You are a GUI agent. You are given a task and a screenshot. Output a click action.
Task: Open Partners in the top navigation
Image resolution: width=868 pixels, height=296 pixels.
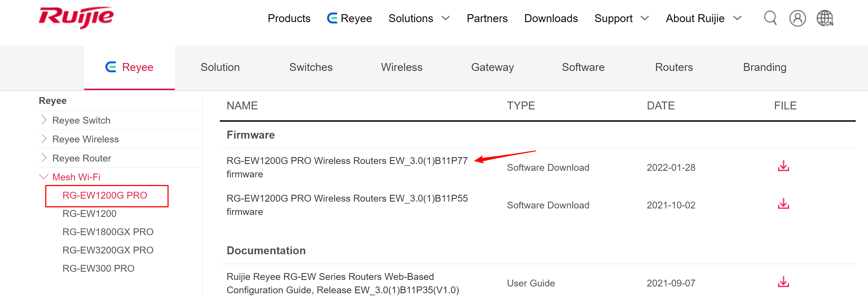click(x=487, y=18)
